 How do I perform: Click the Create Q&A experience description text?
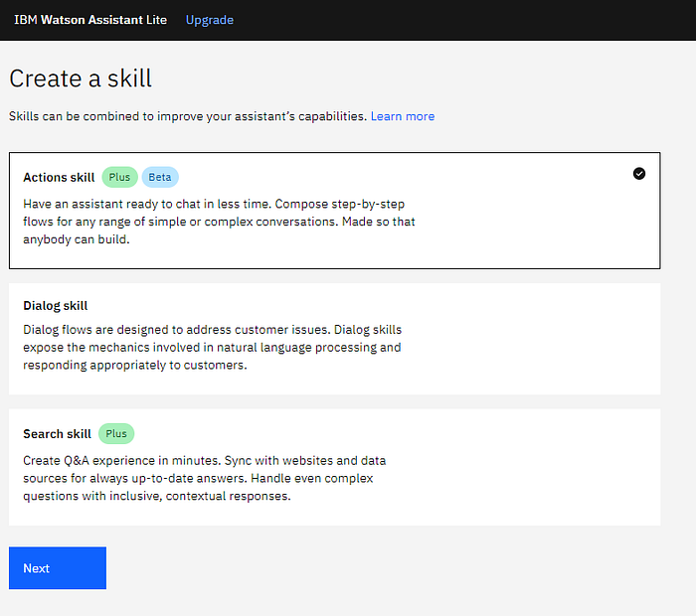[x=204, y=478]
